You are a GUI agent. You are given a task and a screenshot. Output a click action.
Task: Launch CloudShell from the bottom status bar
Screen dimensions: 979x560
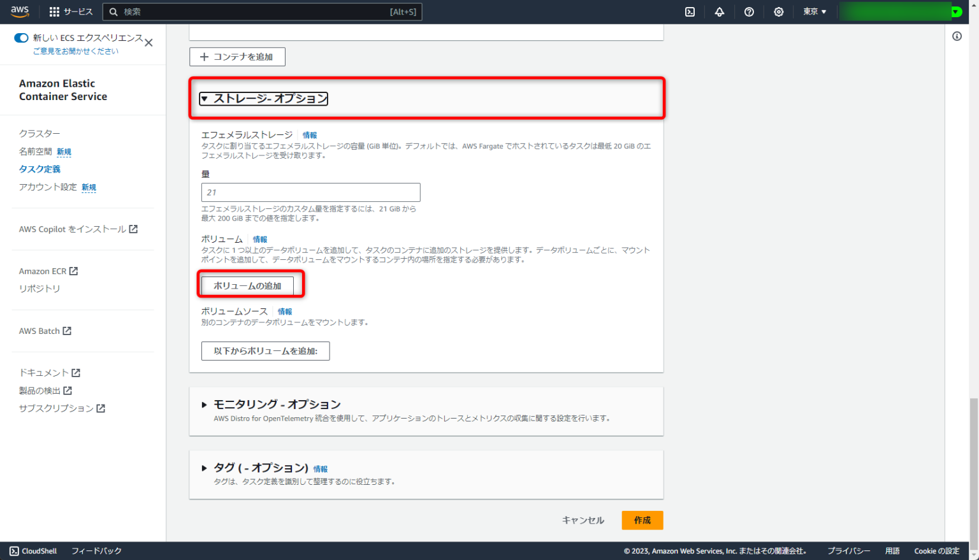pos(31,550)
